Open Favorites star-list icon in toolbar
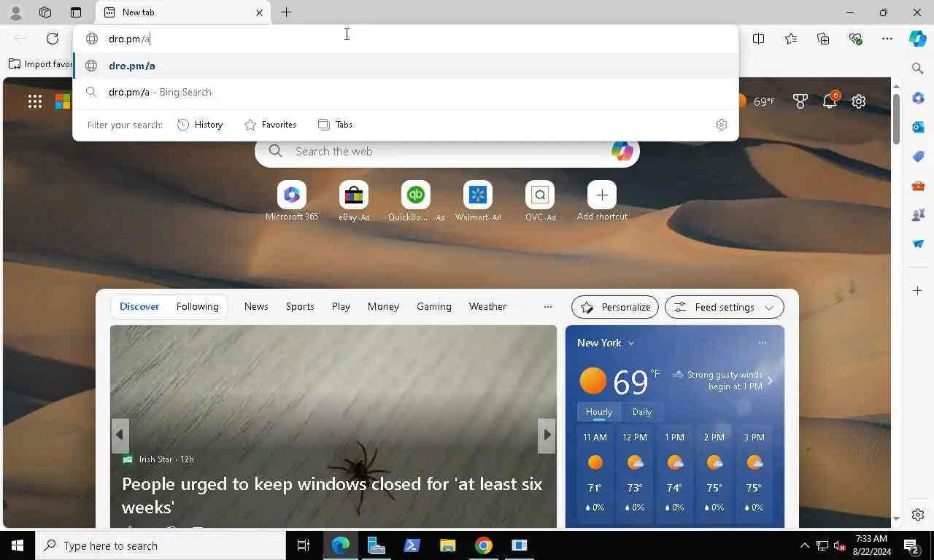Screen dimensions: 934x560 point(791,39)
